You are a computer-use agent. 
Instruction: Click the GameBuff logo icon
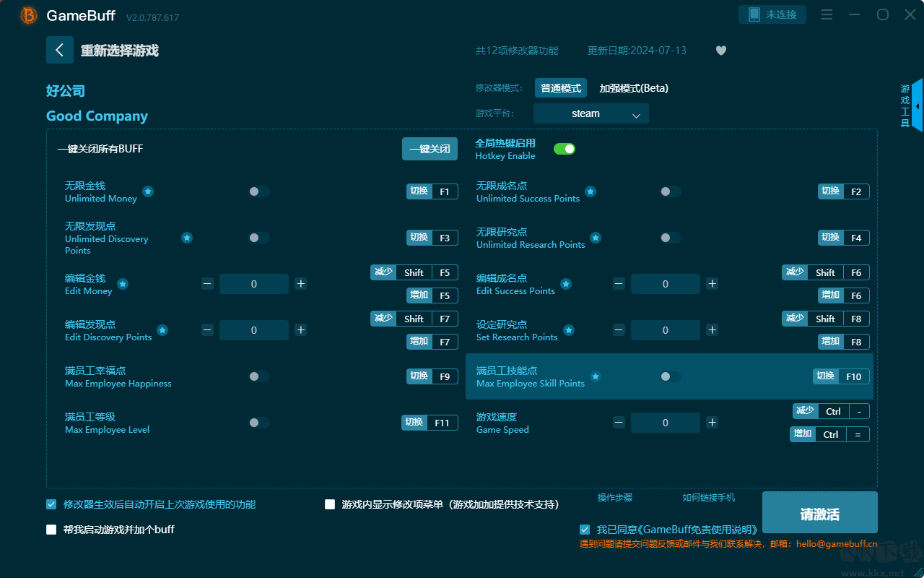tap(29, 15)
